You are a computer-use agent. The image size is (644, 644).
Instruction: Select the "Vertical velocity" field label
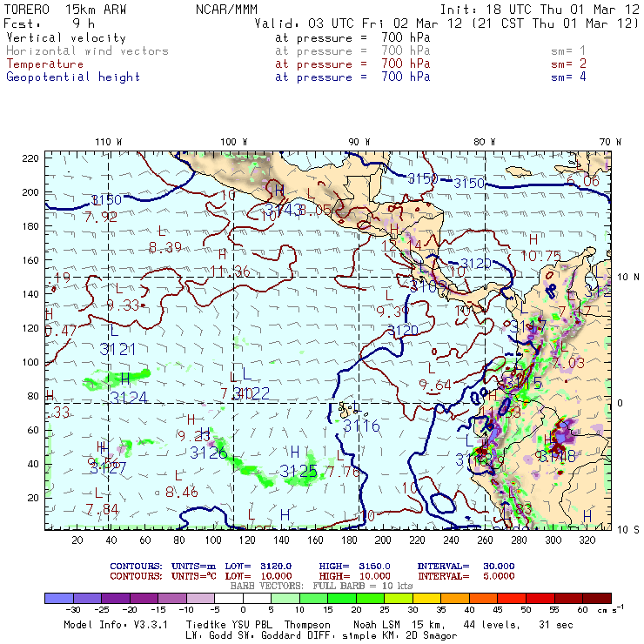point(66,37)
